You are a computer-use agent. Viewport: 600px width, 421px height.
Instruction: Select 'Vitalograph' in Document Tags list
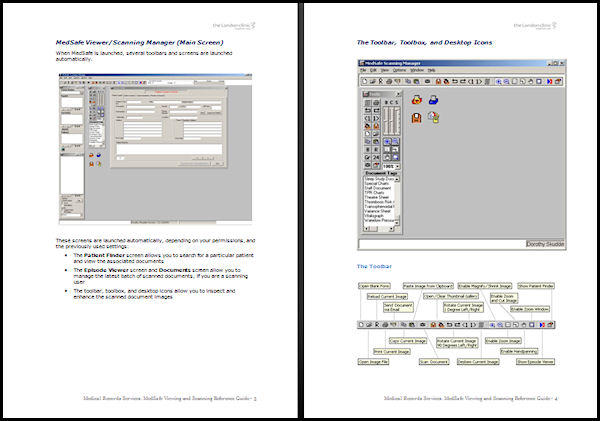click(374, 215)
